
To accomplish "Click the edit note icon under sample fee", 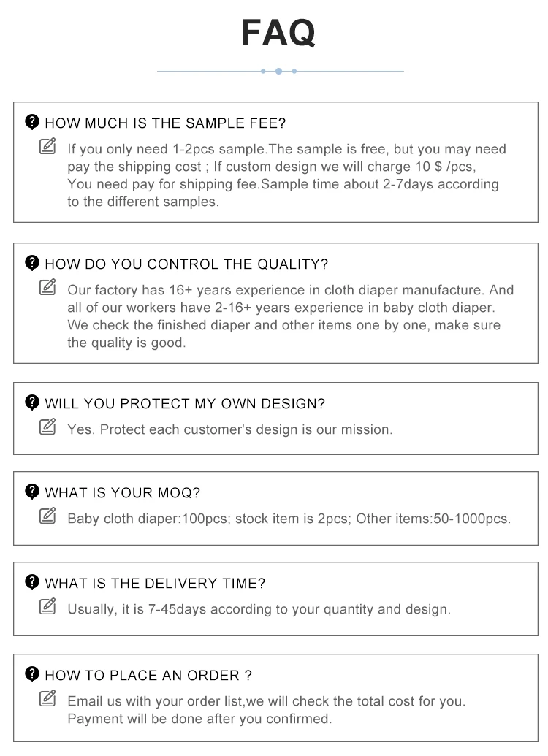I will tap(47, 147).
